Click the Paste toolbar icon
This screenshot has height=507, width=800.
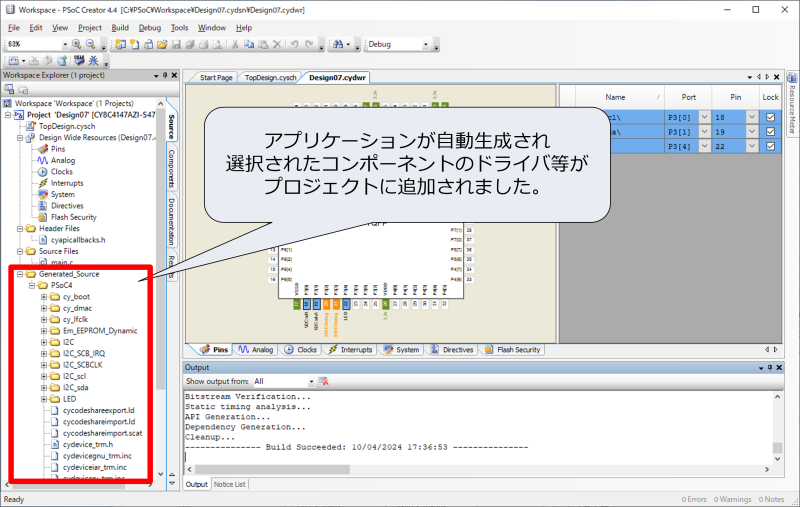coord(263,44)
